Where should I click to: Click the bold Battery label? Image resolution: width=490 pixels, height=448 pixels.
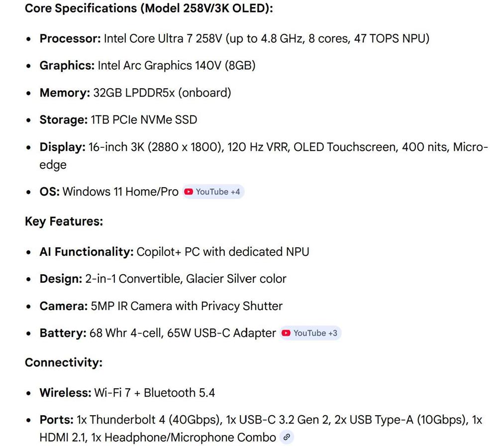point(63,333)
